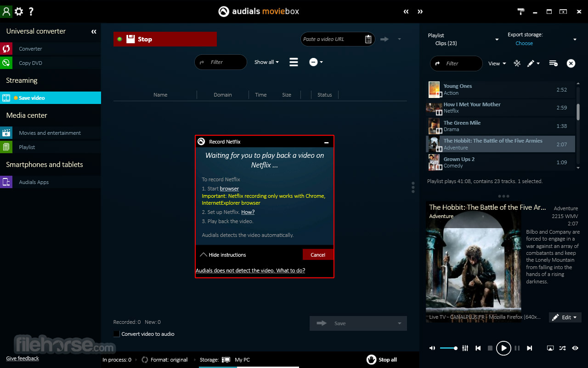Viewport: 588px width, 368px height.
Task: Open the equalizer sliders icon
Action: pos(465,348)
